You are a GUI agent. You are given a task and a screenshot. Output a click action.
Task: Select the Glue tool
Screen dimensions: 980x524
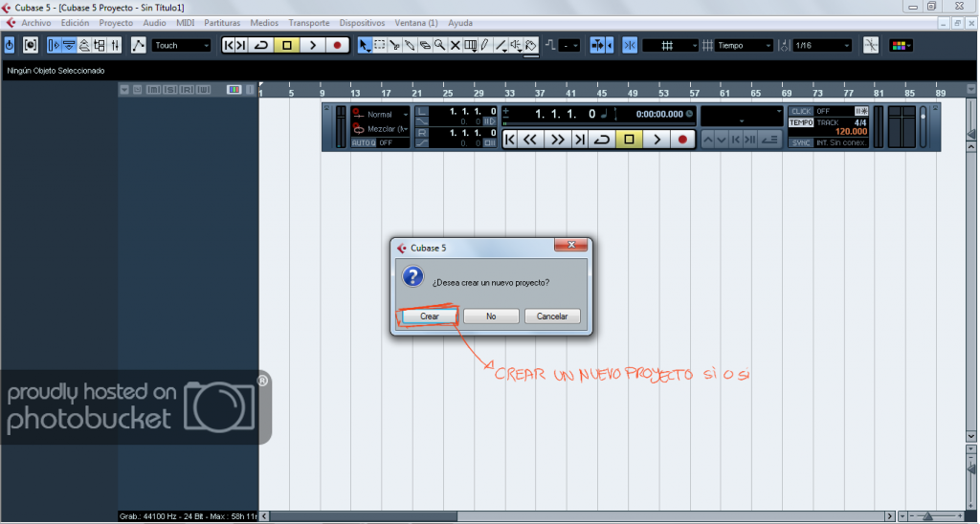(x=410, y=45)
